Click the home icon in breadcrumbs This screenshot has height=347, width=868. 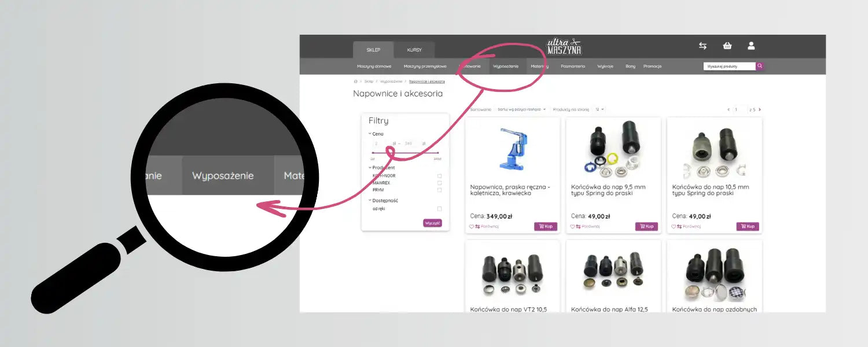tap(355, 82)
